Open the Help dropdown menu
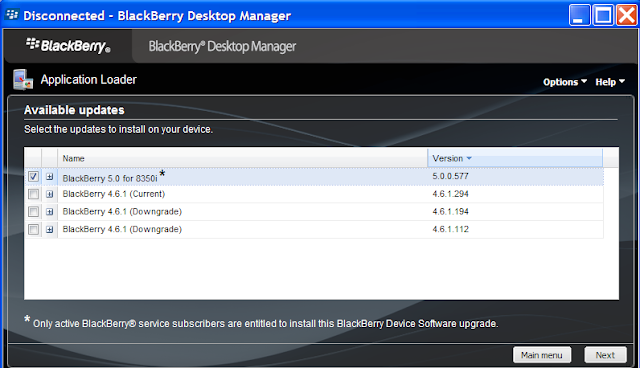 (x=610, y=82)
